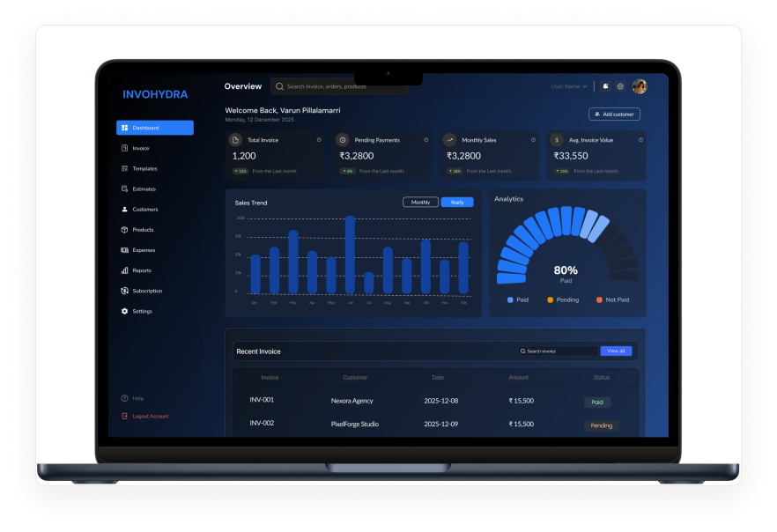The image size is (777, 532).
Task: Click the Logout Account icon
Action: coord(125,416)
